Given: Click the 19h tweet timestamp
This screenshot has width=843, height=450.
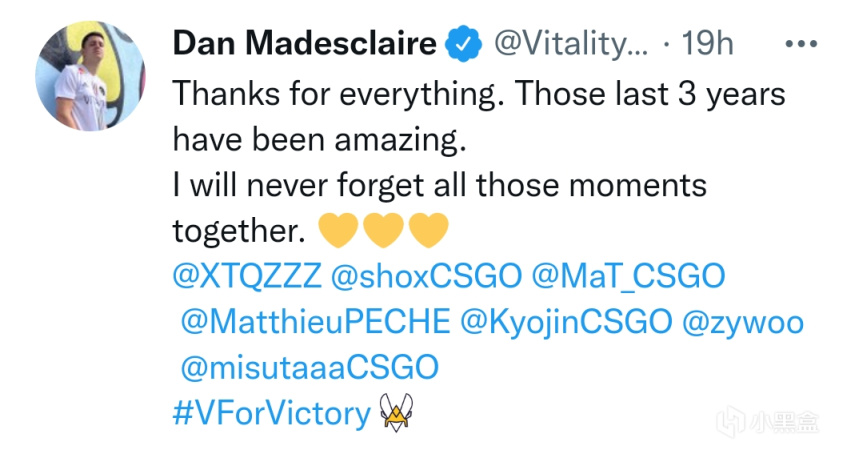Looking at the screenshot, I should click(x=707, y=44).
